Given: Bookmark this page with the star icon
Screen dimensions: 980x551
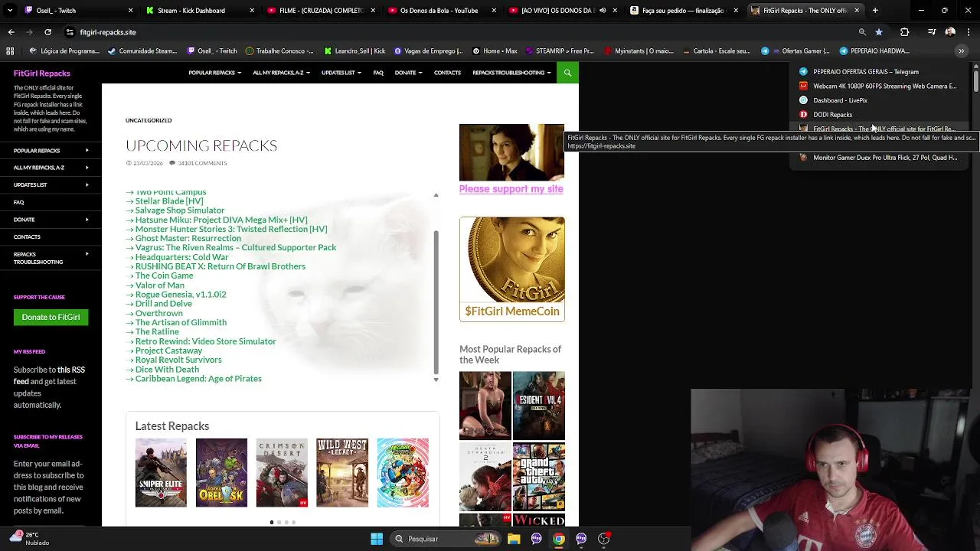Looking at the screenshot, I should tap(878, 32).
